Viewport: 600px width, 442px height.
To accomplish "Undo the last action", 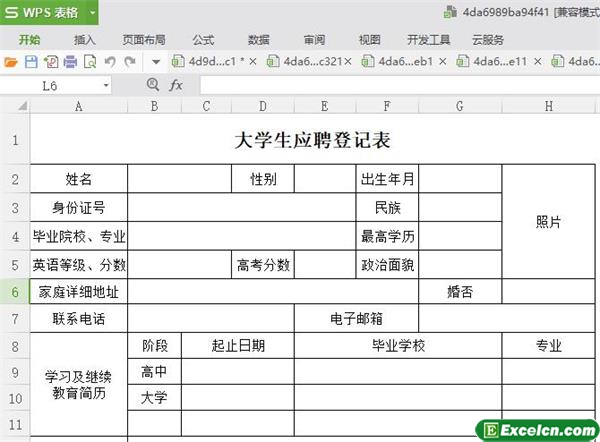I will pyautogui.click(x=110, y=62).
